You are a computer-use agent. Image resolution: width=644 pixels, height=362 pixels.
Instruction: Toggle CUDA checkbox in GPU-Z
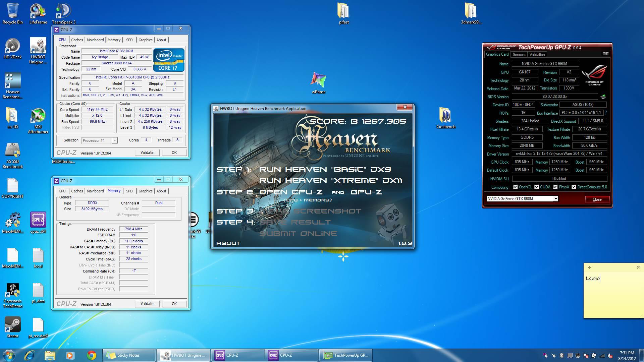537,187
